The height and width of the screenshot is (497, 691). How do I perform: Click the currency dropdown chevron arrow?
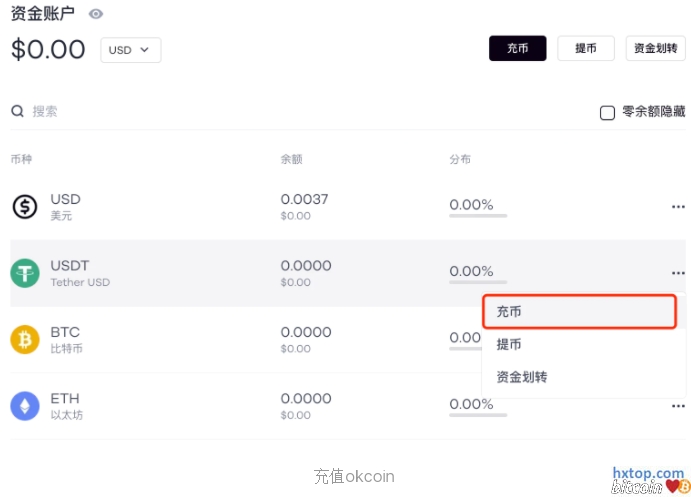coord(144,50)
